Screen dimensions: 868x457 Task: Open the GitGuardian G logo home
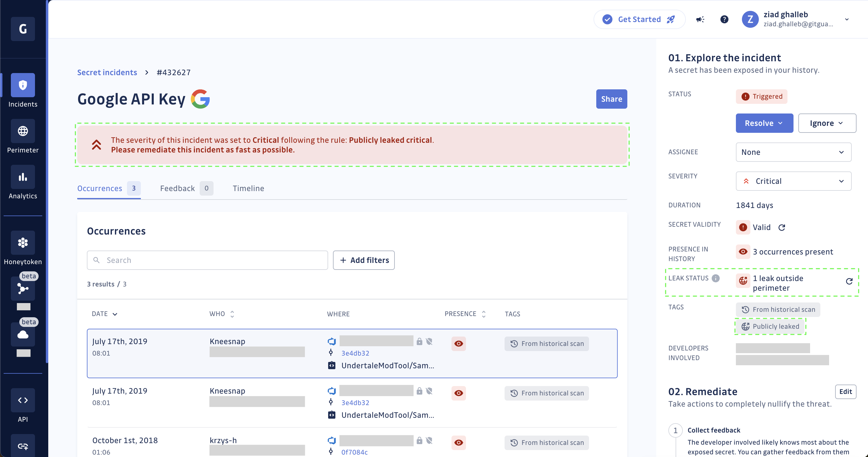point(23,29)
